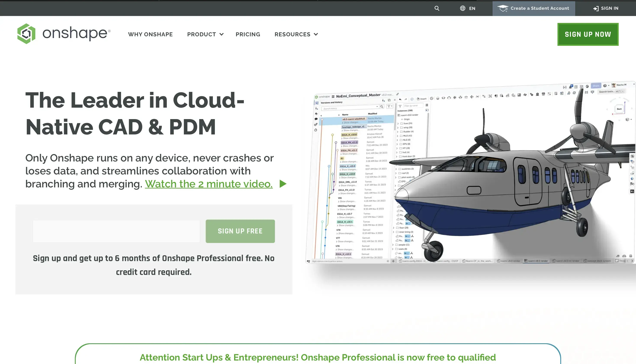
Task: Click the SIGN UP FREE button
Action: click(240, 231)
